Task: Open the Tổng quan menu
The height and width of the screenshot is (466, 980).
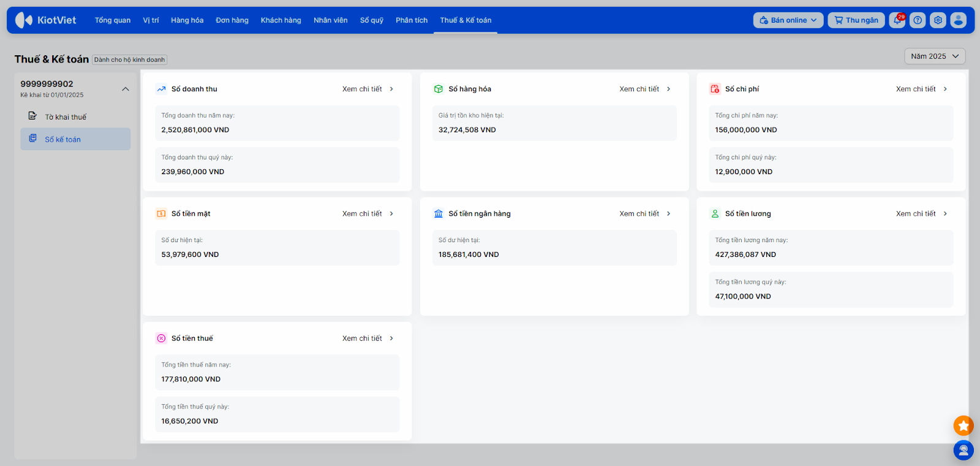Action: 113,20
